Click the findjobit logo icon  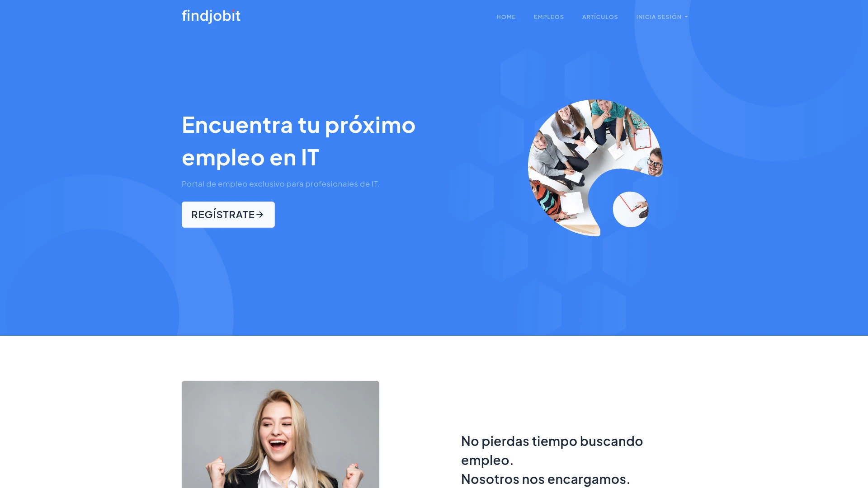point(211,16)
